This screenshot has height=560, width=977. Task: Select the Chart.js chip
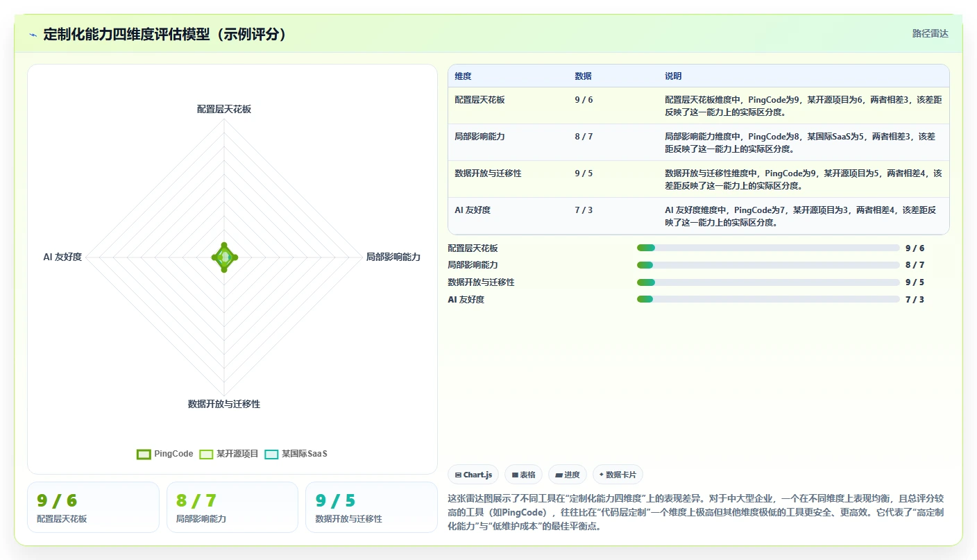point(473,475)
